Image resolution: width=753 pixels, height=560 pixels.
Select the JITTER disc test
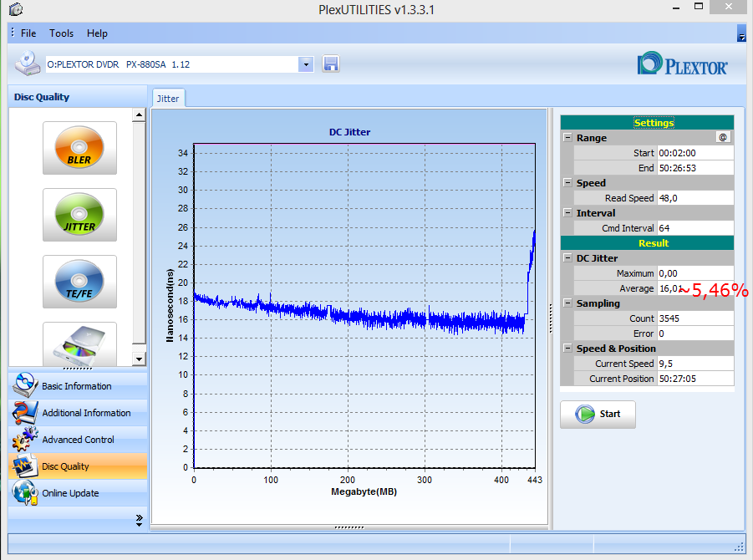coord(79,215)
